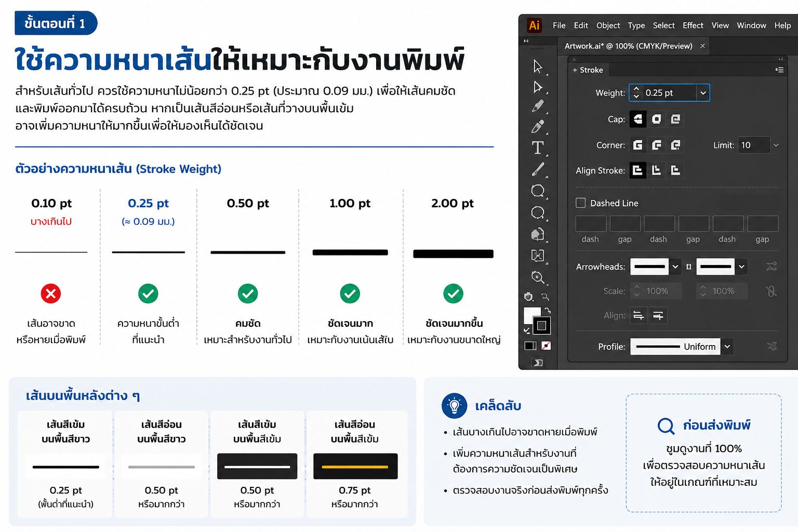Collapse the Stroke panel with double arrows
The width and height of the screenshot is (798, 532).
780,59
